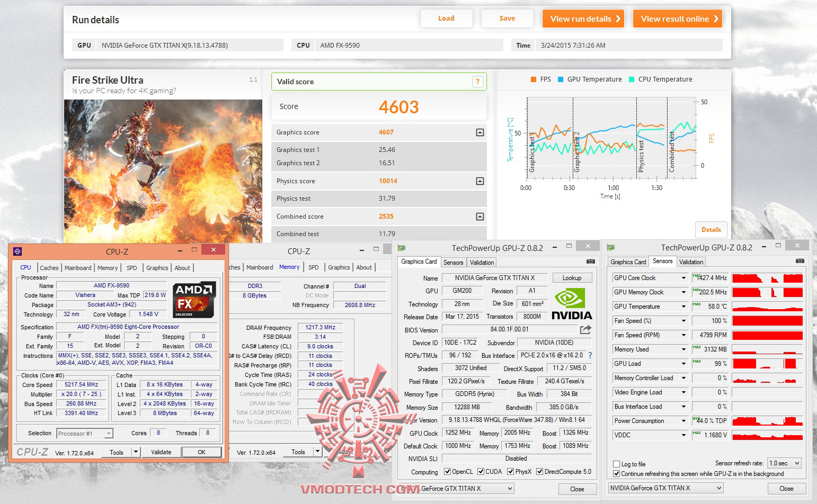Toggle the OpenCL checkbox

[x=448, y=472]
